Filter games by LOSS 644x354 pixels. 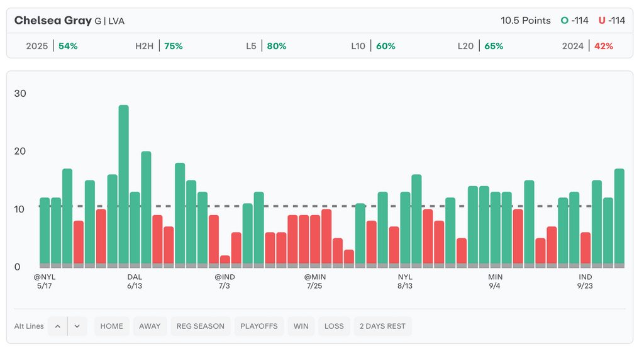(334, 326)
